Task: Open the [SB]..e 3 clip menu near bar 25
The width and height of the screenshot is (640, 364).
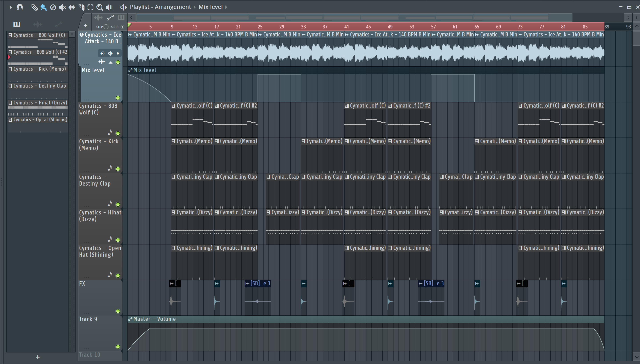Action: 247,284
